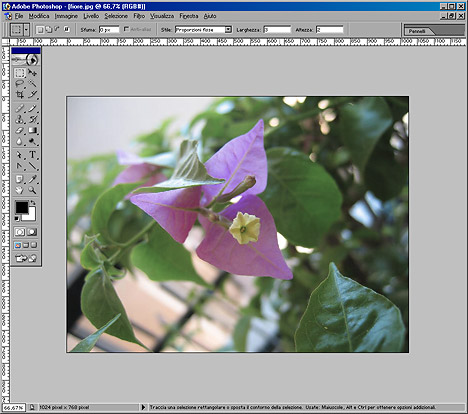Choose Subtract from Selection mode

57,30
